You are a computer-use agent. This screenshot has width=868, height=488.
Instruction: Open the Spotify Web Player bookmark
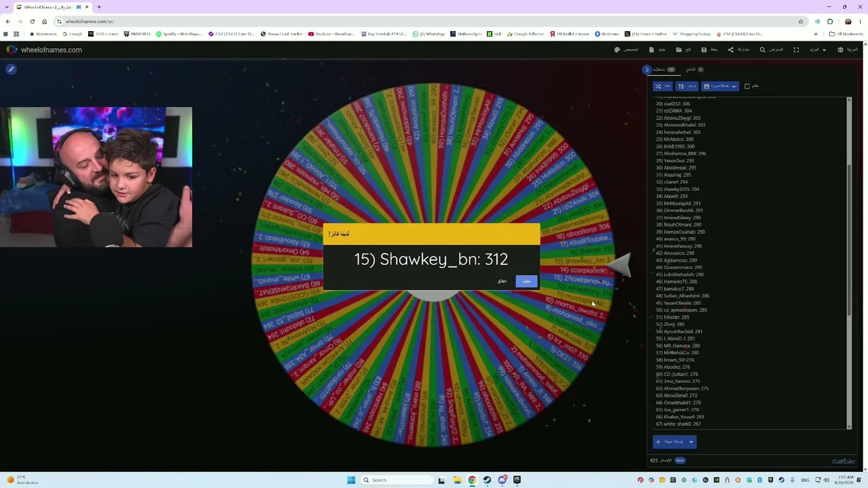point(178,34)
